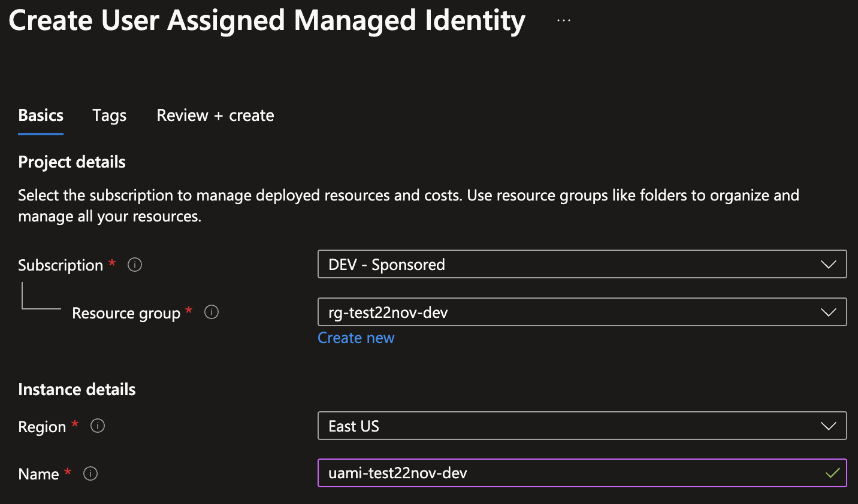Click the Name info icon
The image size is (858, 504).
click(90, 473)
